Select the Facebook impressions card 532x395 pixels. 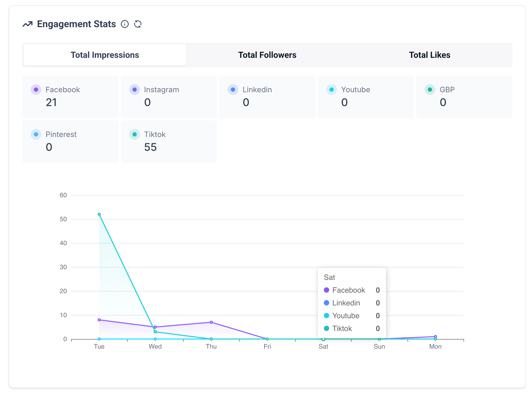[x=70, y=97]
